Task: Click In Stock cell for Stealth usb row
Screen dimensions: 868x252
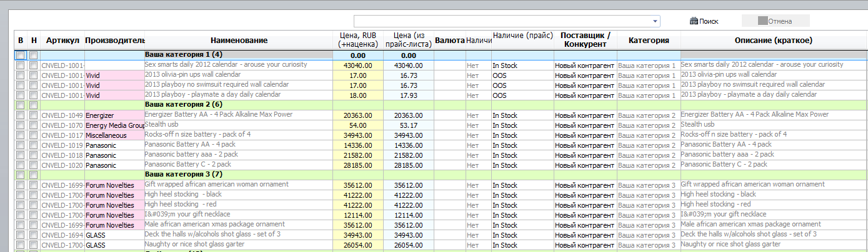Action: (x=522, y=125)
